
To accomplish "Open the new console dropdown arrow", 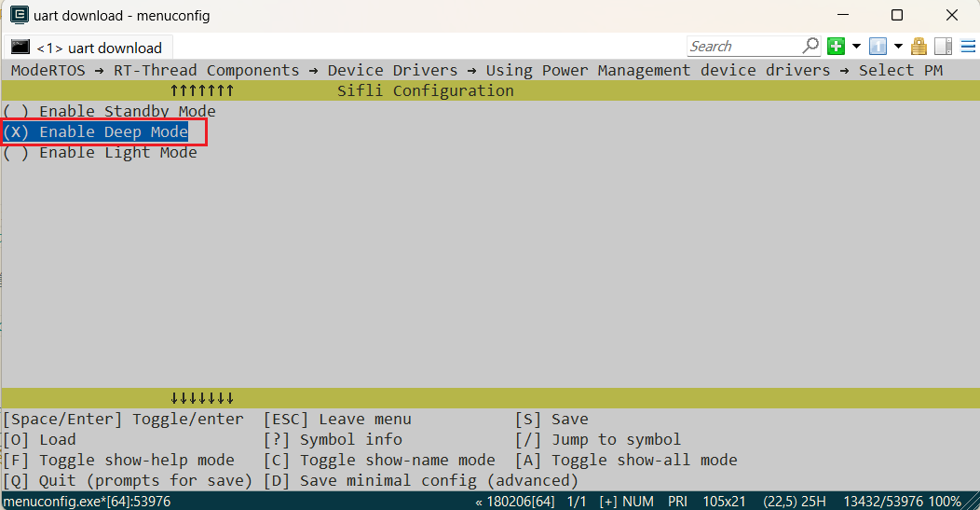I will (x=856, y=46).
